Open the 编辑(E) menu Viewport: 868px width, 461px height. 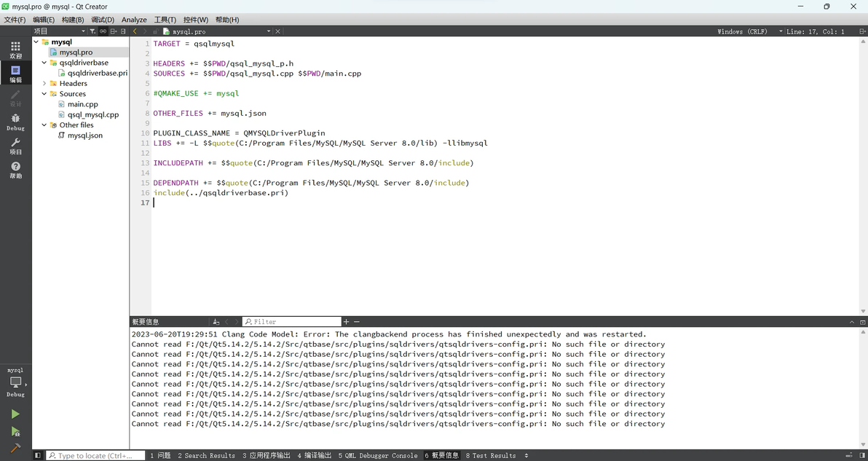pyautogui.click(x=44, y=20)
